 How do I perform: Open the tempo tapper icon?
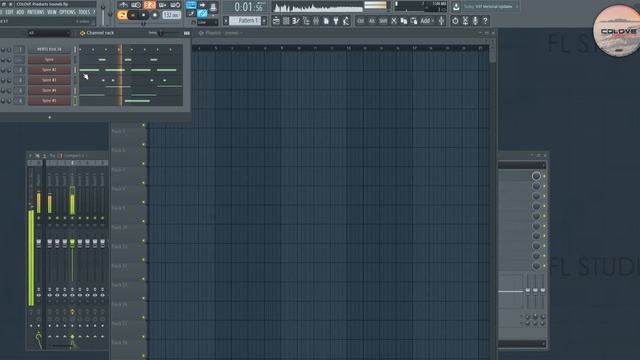coord(346,21)
